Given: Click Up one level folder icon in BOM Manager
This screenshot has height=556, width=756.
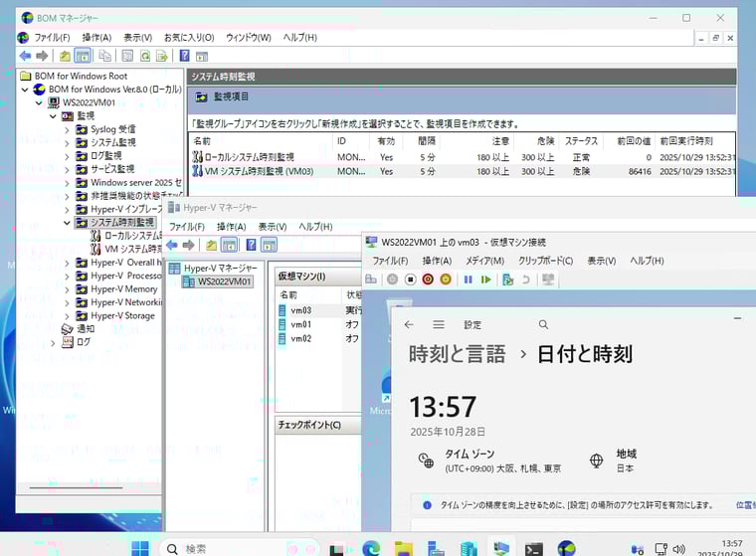Looking at the screenshot, I should pos(65,56).
